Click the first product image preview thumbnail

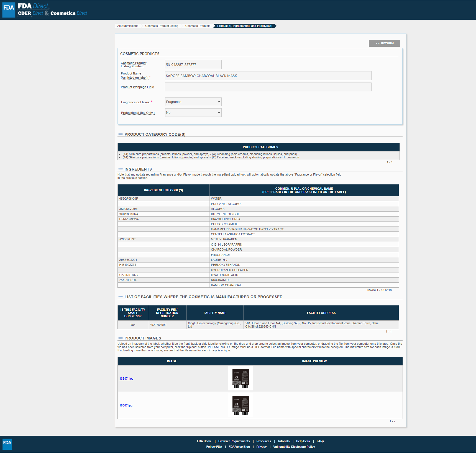pos(240,379)
